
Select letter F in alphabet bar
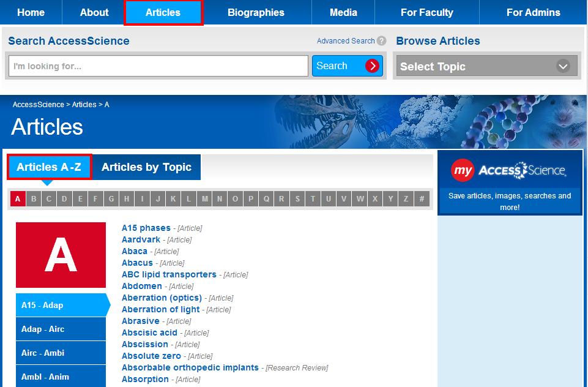click(95, 198)
